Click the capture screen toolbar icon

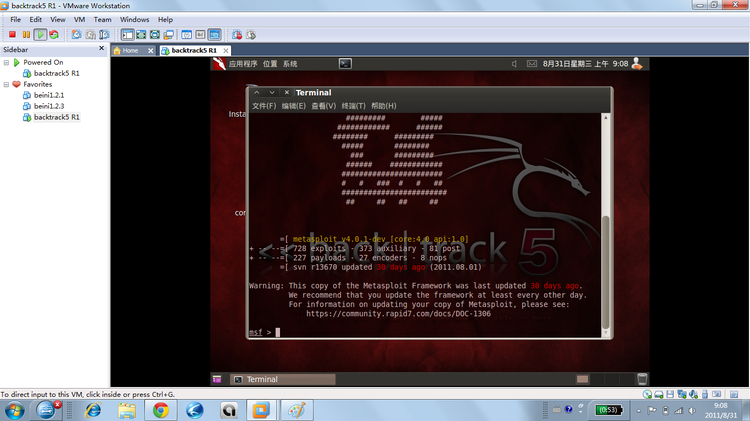(x=237, y=34)
